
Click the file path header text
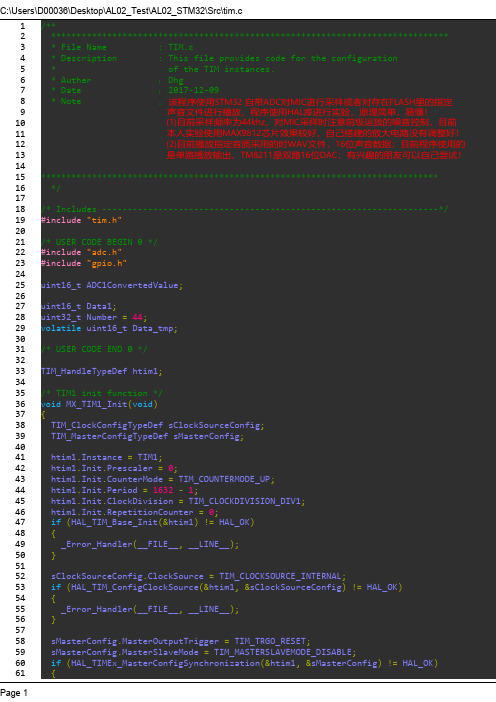[x=121, y=10]
